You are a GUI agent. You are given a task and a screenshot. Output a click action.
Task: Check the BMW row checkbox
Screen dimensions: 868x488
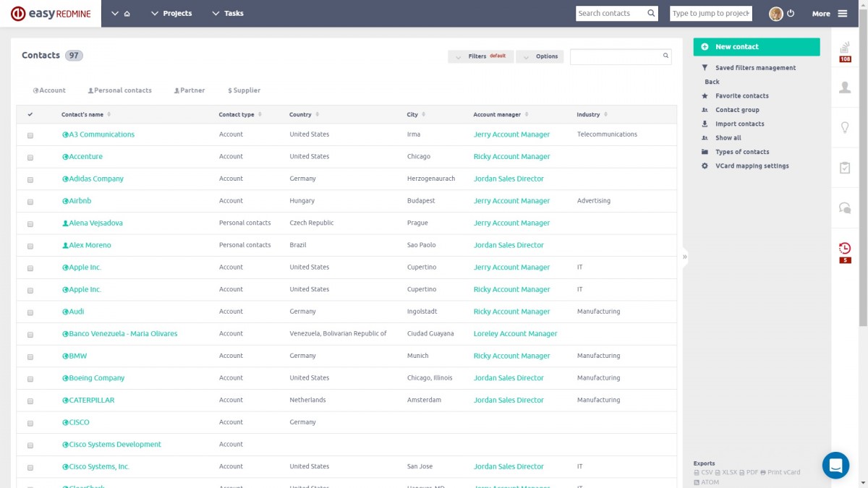point(30,356)
